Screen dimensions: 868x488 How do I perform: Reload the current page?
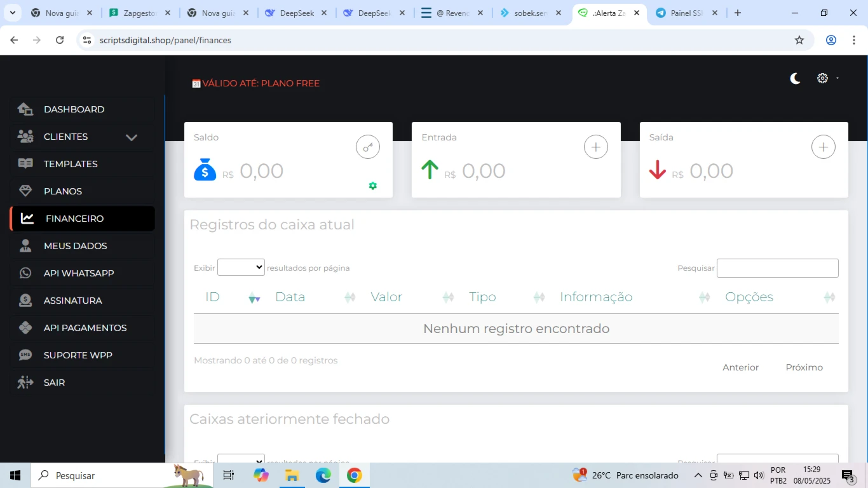coord(60,40)
